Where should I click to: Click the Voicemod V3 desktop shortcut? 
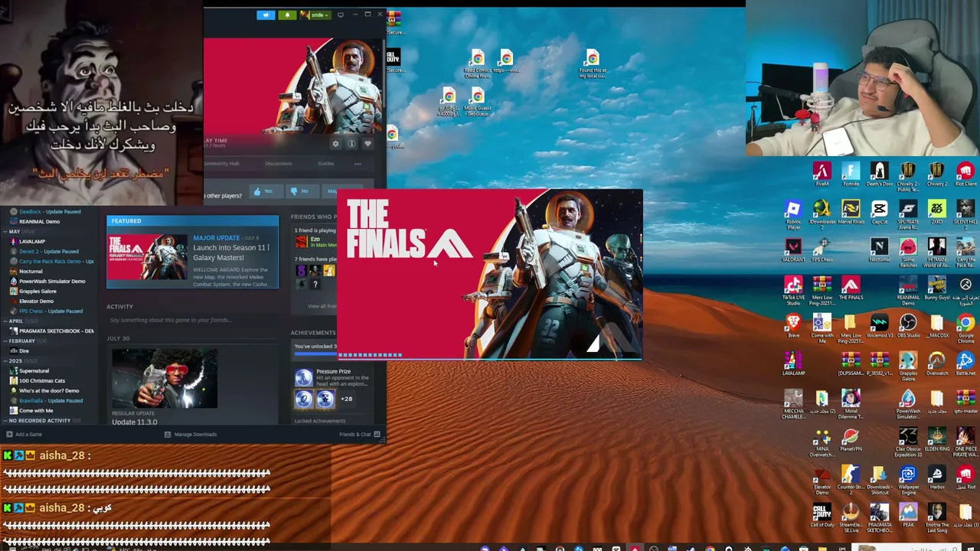(x=879, y=327)
